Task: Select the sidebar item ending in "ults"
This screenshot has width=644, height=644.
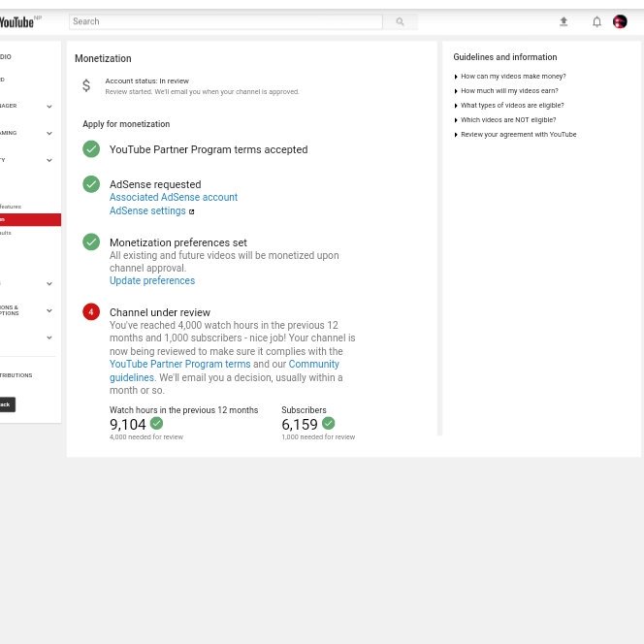Action: point(6,233)
